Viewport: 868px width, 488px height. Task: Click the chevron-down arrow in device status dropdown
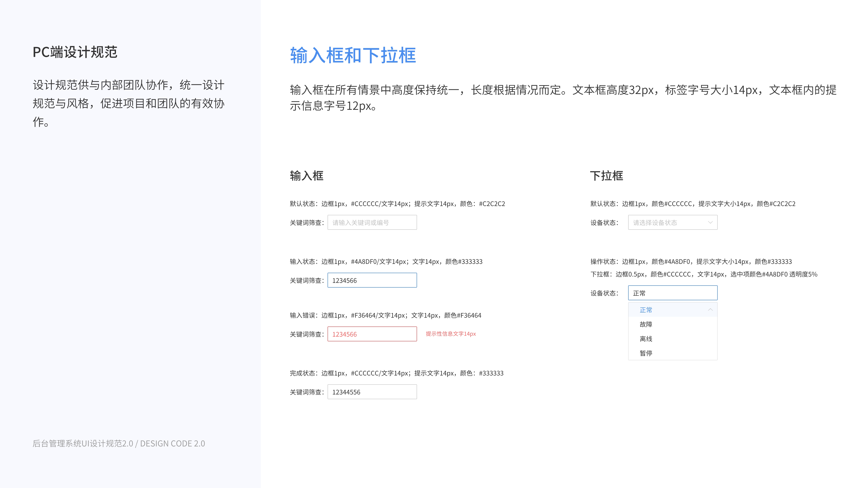[x=710, y=222]
